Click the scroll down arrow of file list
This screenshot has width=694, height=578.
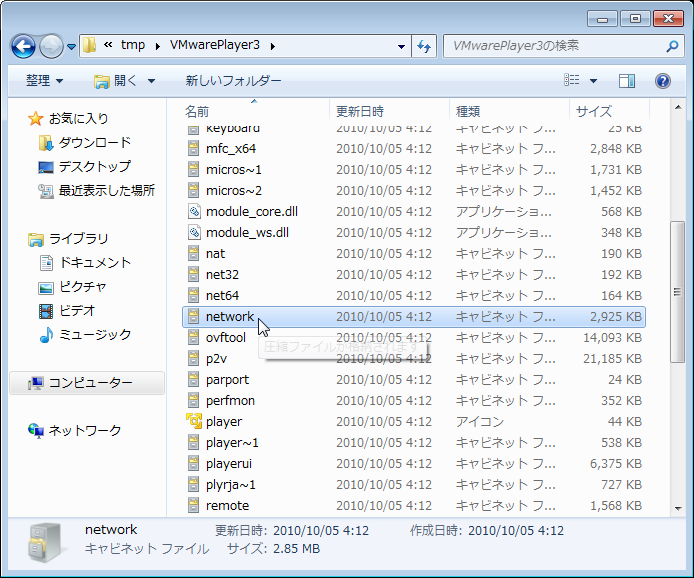pos(678,509)
